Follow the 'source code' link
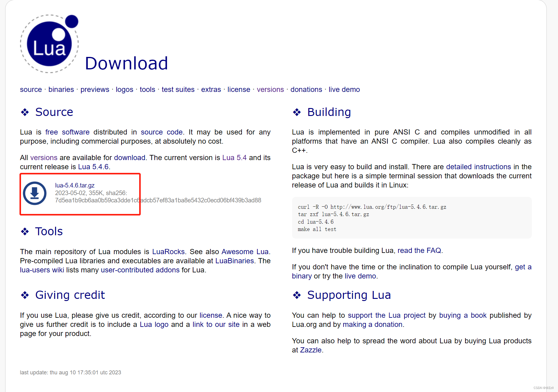The width and height of the screenshot is (558, 392). [162, 132]
